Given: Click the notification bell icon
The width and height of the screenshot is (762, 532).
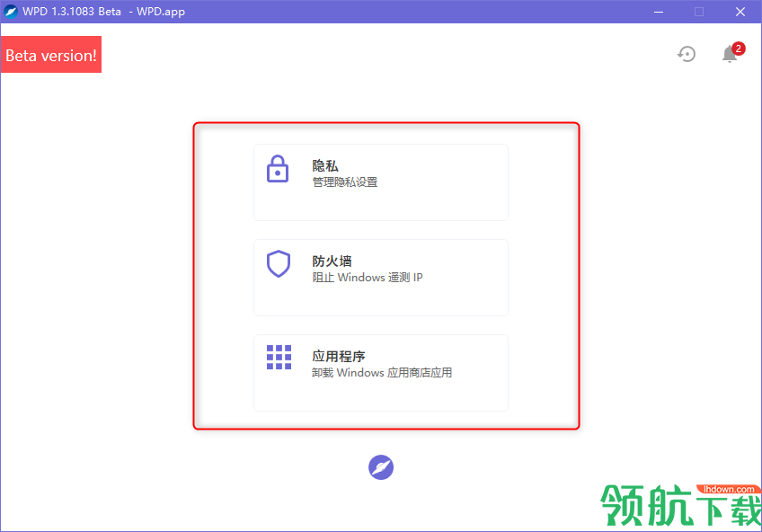Looking at the screenshot, I should [x=729, y=55].
